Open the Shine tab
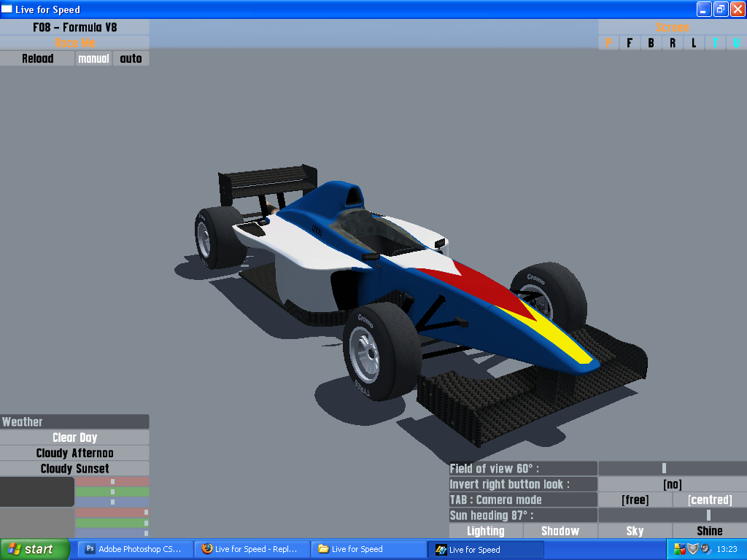 [x=710, y=531]
